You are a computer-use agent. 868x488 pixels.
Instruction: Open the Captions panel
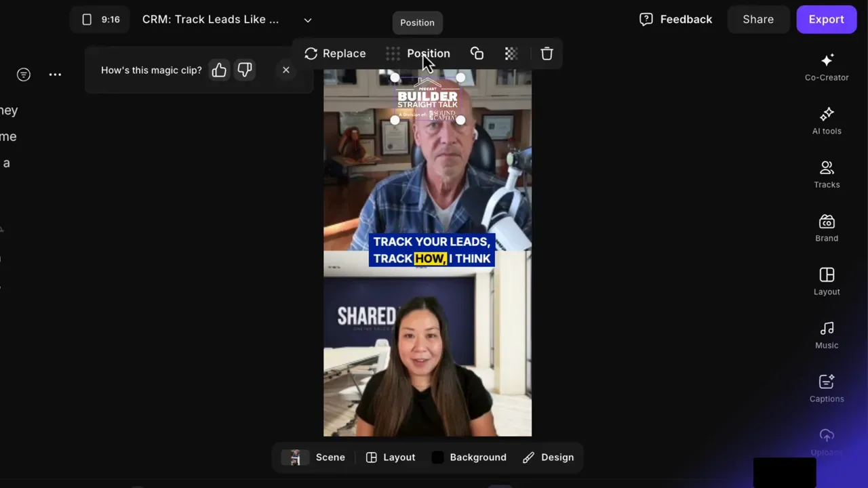click(x=827, y=388)
